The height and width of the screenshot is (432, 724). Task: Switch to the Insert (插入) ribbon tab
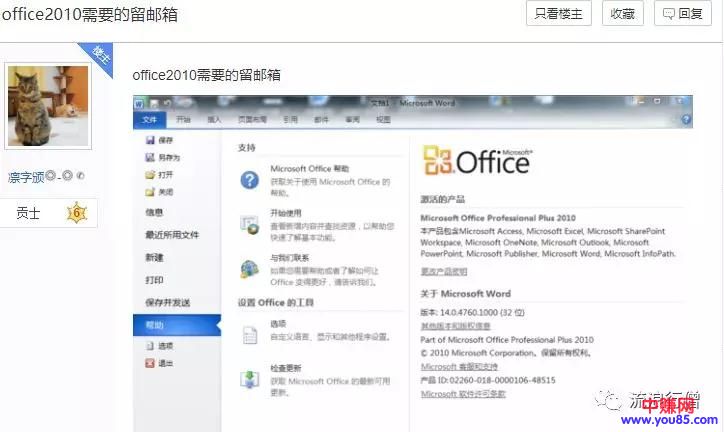[x=214, y=119]
